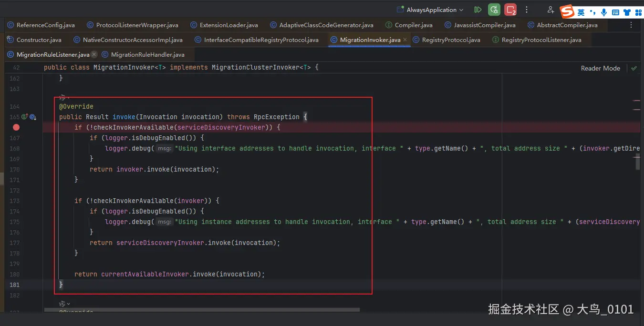Switch to the MigrationRuleHandler.java tab
Screen dimensions: 644x326
coord(143,54)
